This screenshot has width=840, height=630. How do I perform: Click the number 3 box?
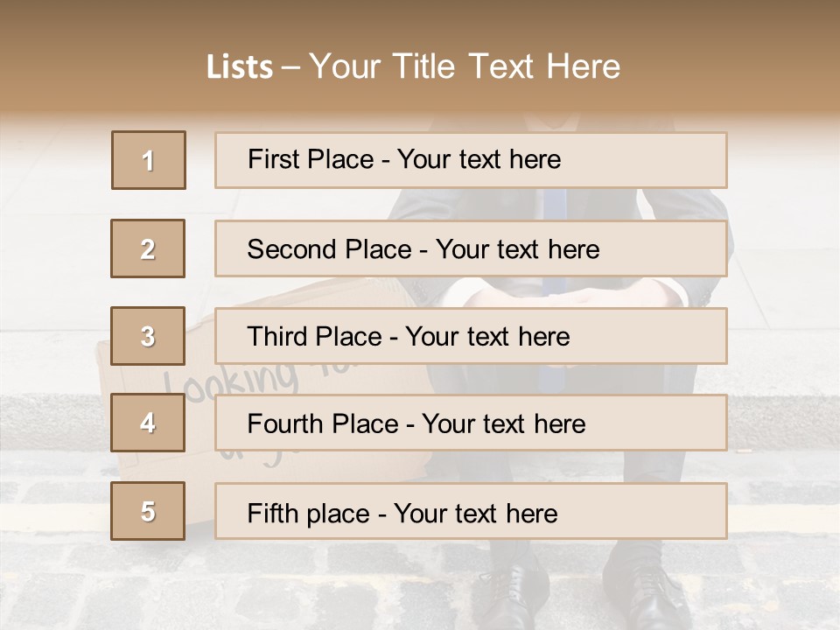(x=148, y=336)
